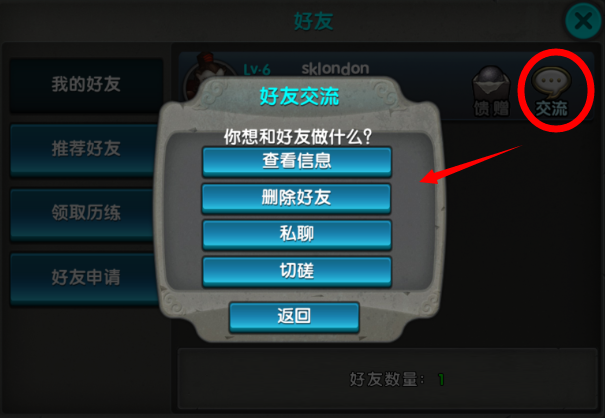Viewport: 605px width, 418px height.
Task: Click the 交流 chat bubble icon
Action: point(551,92)
